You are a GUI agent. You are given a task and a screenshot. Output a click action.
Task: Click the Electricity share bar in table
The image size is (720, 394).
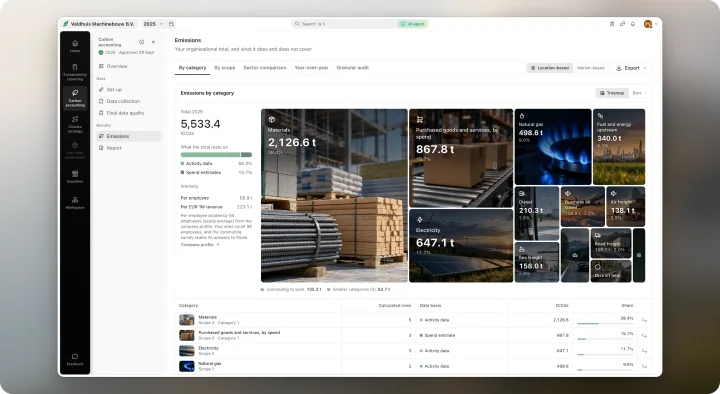tap(605, 355)
